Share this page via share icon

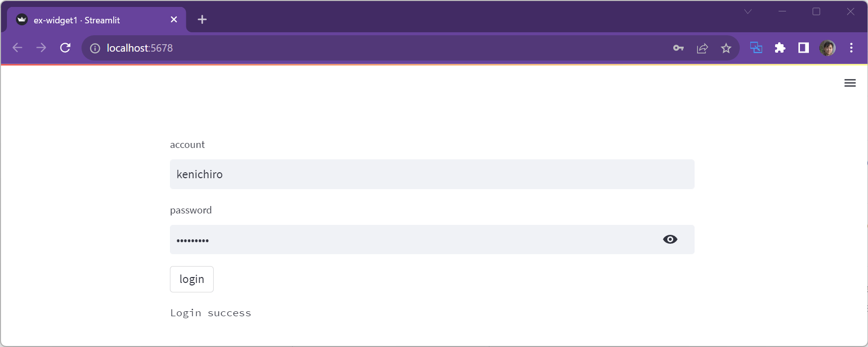702,48
